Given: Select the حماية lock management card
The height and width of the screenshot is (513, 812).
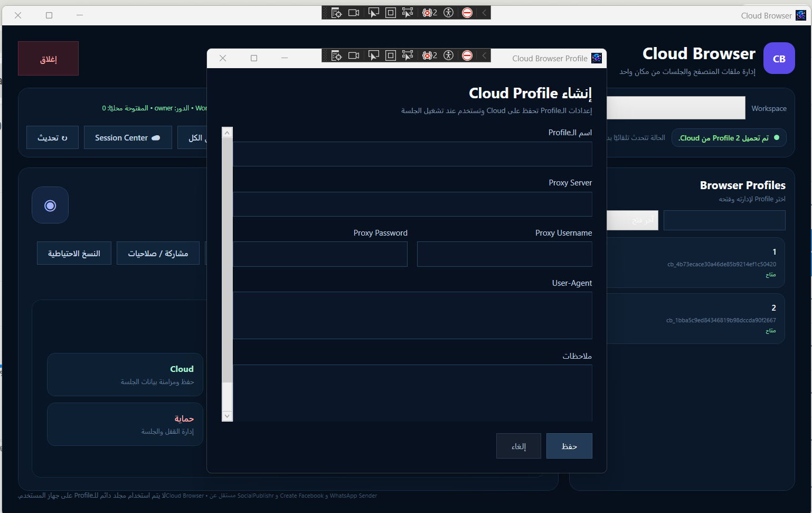Looking at the screenshot, I should coord(125,424).
